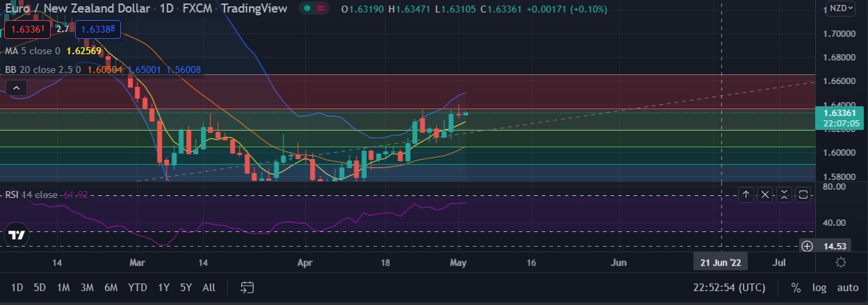Toggle percent scale mode
This screenshot has width=868, height=305.
(x=796, y=288)
